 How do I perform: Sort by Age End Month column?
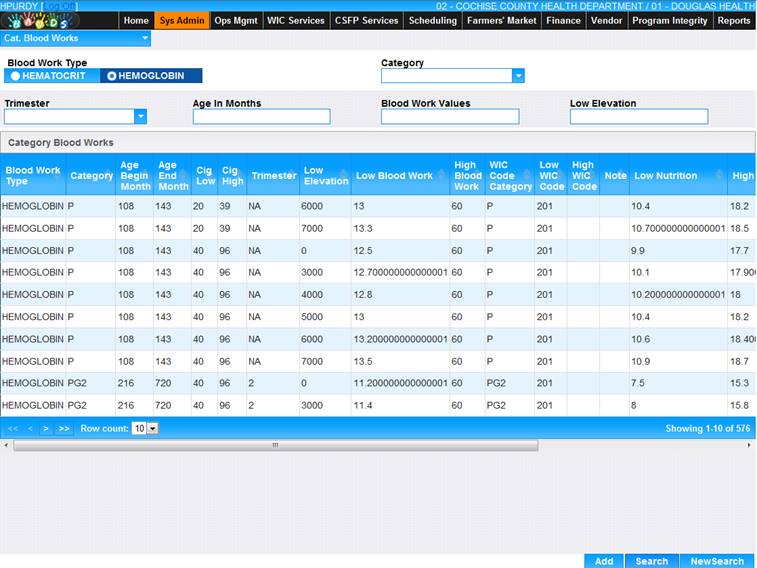point(172,176)
